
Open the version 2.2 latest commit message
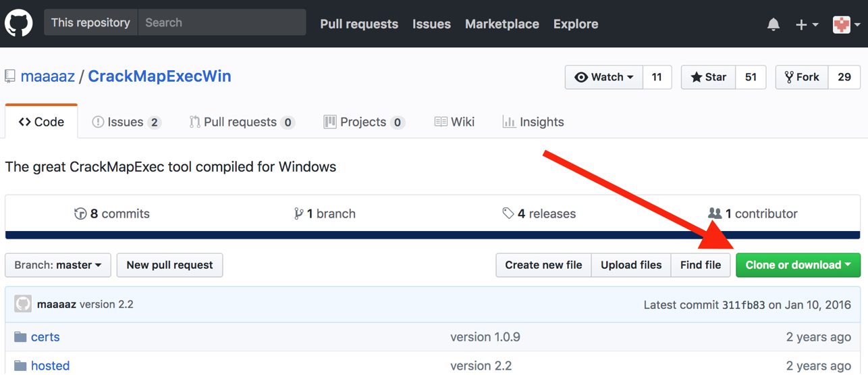click(107, 304)
